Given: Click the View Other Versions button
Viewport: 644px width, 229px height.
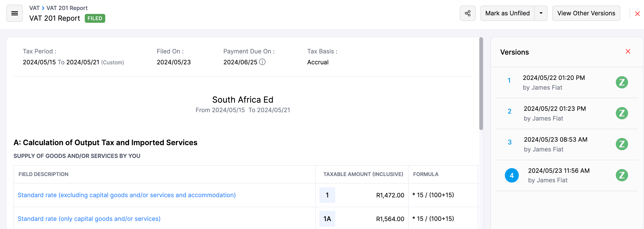Looking at the screenshot, I should pos(586,13).
